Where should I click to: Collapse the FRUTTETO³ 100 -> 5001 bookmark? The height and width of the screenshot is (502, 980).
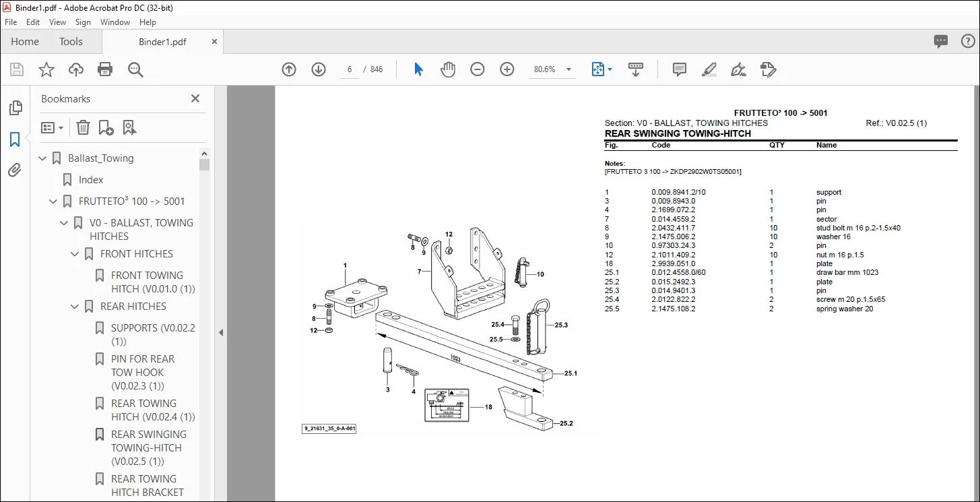pos(54,201)
